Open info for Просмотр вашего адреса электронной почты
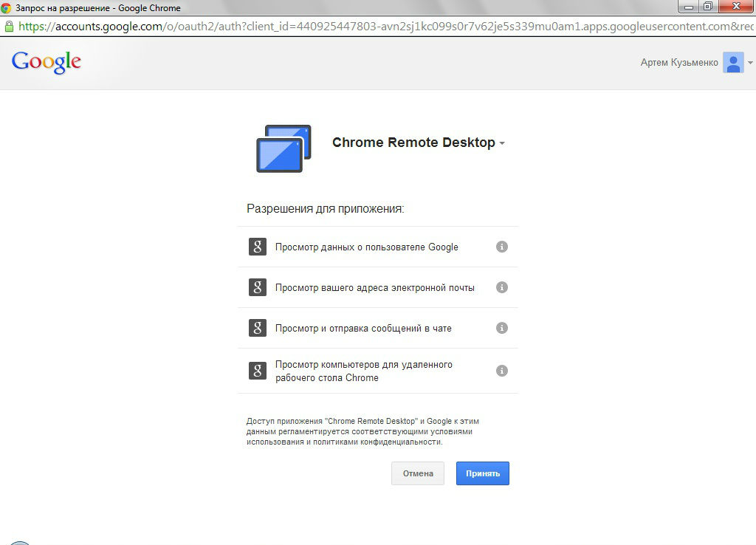This screenshot has height=545, width=756. point(502,287)
